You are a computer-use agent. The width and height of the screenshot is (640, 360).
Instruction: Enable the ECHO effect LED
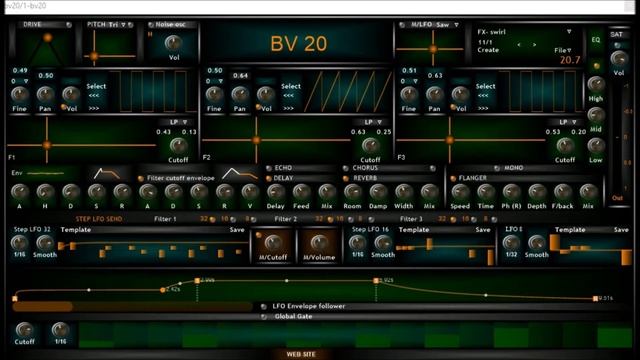point(269,168)
